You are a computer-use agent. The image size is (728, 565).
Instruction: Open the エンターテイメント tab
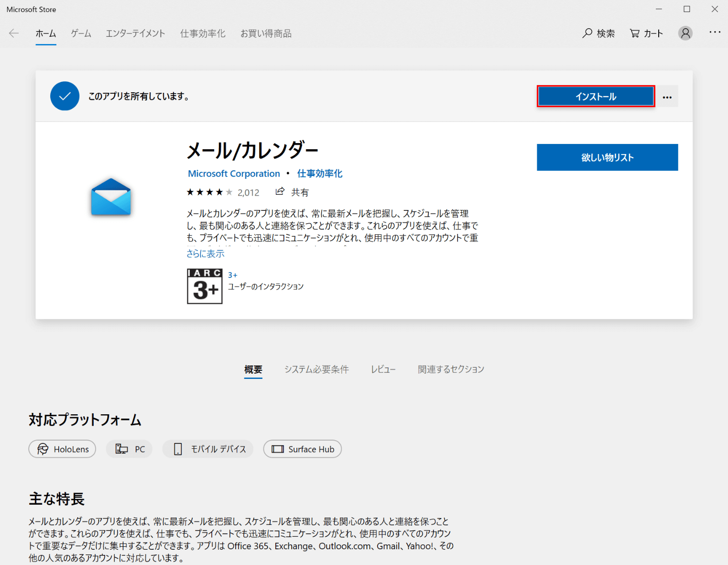135,33
